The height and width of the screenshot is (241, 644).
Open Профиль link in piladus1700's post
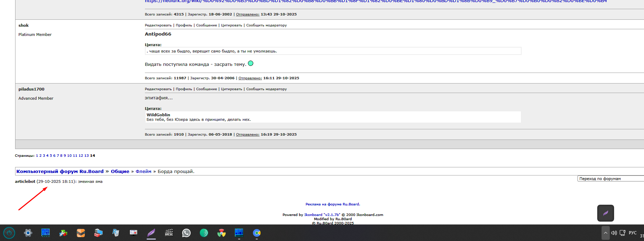point(184,89)
